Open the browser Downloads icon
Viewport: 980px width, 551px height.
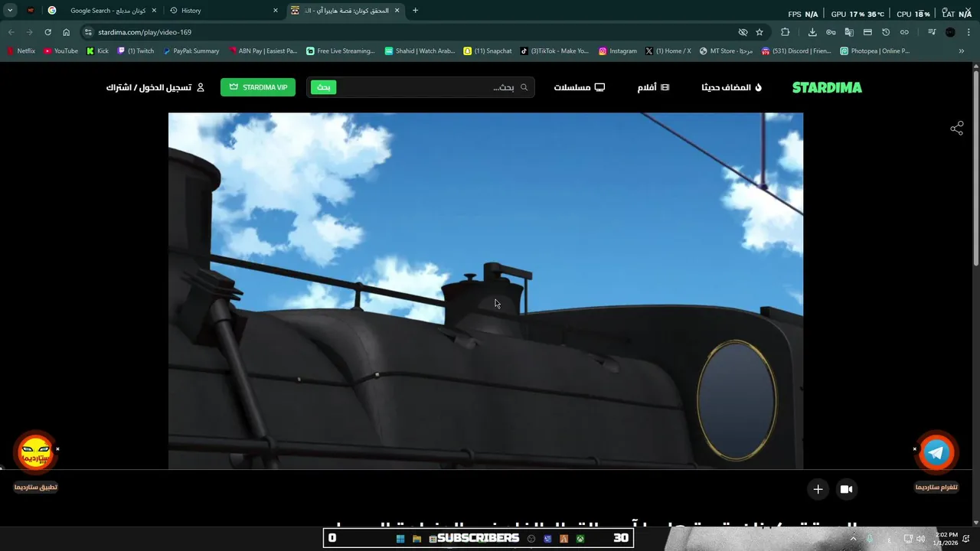[812, 32]
